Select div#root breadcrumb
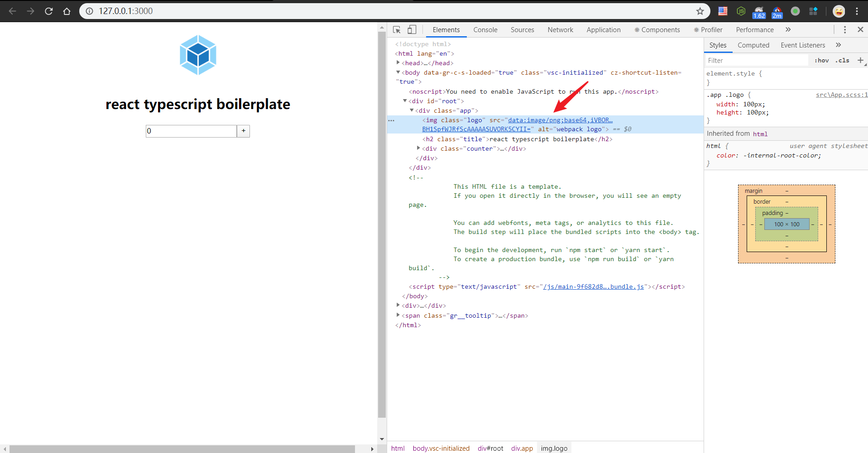868x453 pixels. coord(490,448)
